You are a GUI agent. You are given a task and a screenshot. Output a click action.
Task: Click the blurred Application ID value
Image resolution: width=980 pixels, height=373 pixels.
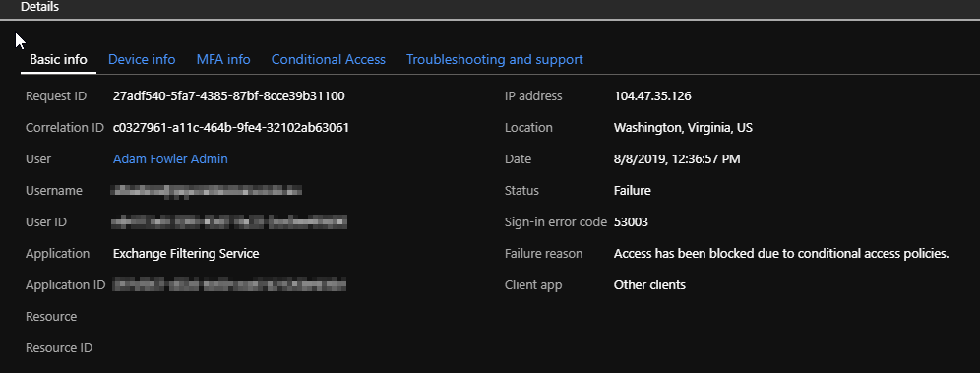point(228,284)
